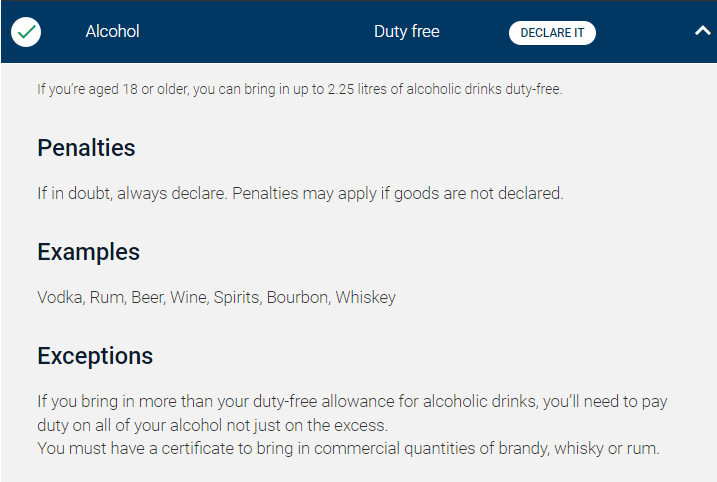Click the word Beer in the examples
Image resolution: width=717 pixels, height=482 pixels.
[x=148, y=298]
